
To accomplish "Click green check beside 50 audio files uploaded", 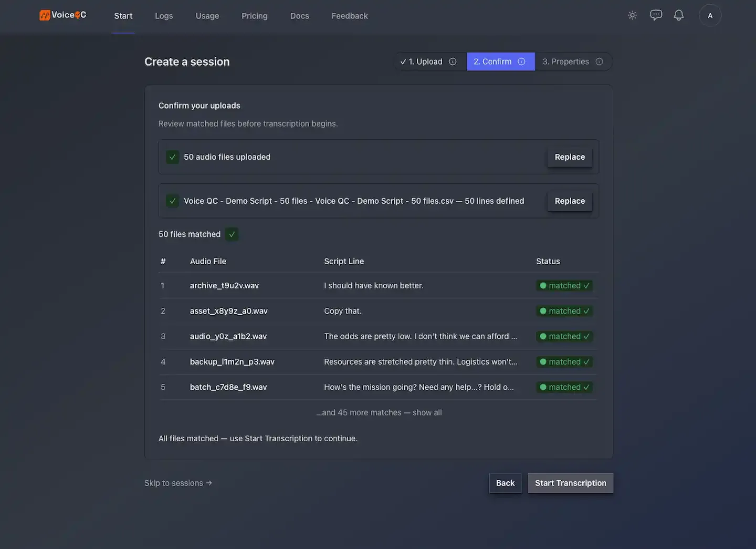I will coord(172,157).
